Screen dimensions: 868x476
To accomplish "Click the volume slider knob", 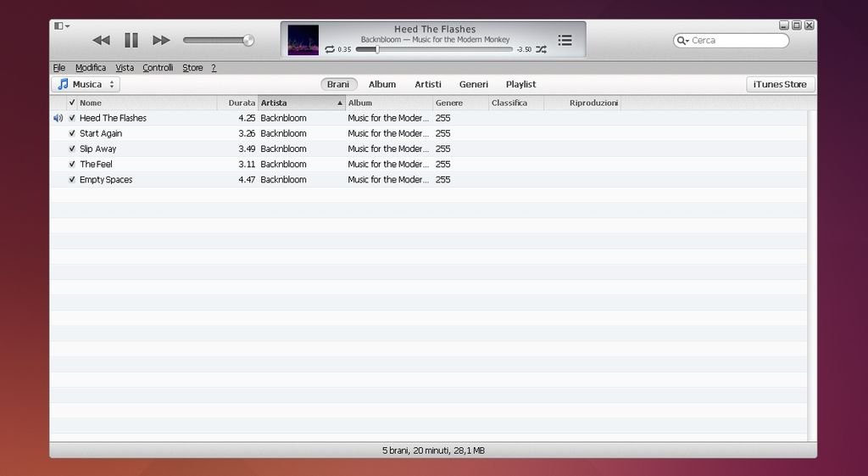I will click(x=248, y=40).
